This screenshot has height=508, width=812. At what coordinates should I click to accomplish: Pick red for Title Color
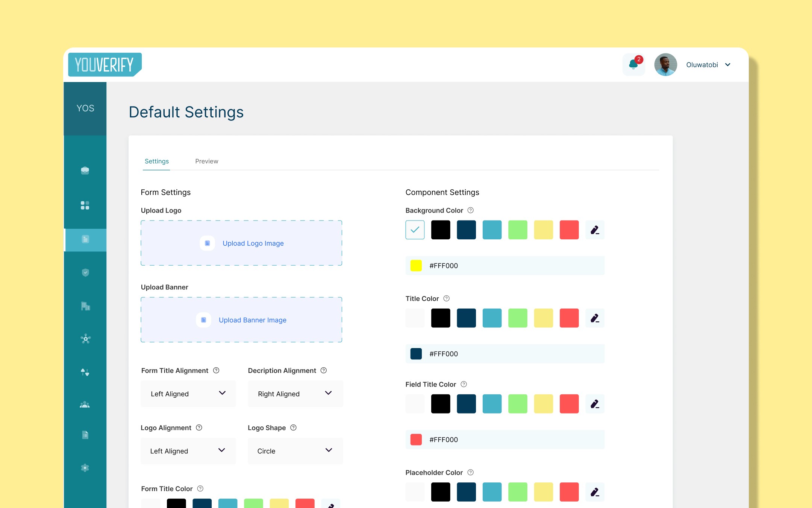click(569, 318)
